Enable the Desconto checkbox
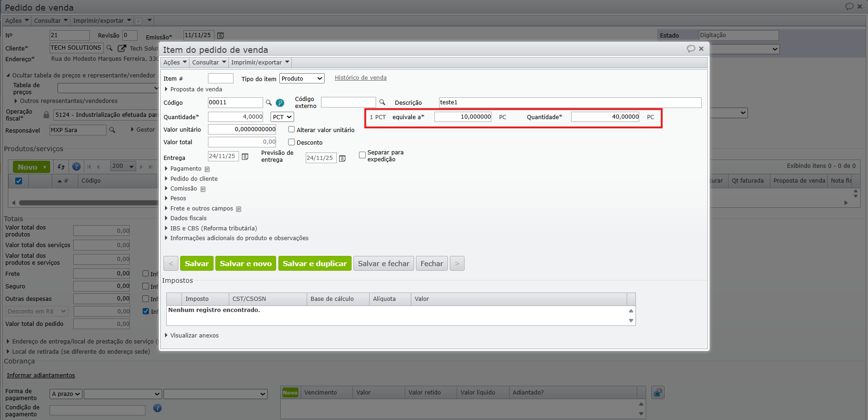This screenshot has width=868, height=420. [291, 142]
